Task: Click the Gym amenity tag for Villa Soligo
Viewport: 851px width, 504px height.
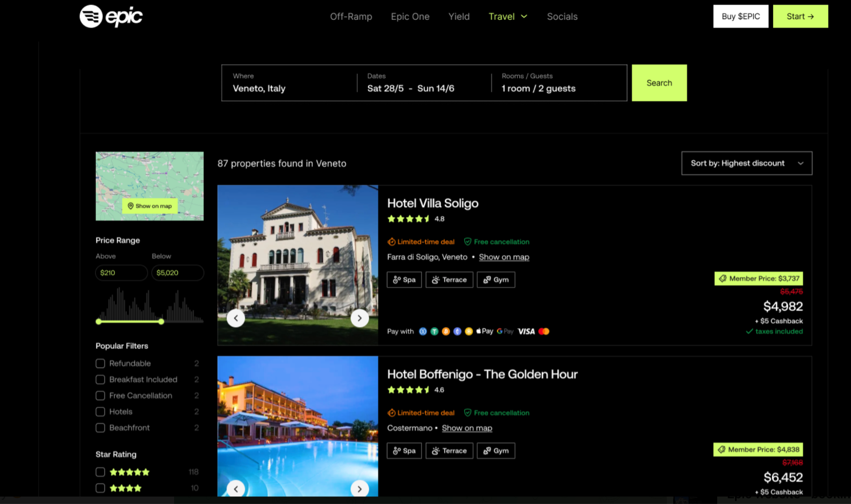Action: click(x=496, y=280)
